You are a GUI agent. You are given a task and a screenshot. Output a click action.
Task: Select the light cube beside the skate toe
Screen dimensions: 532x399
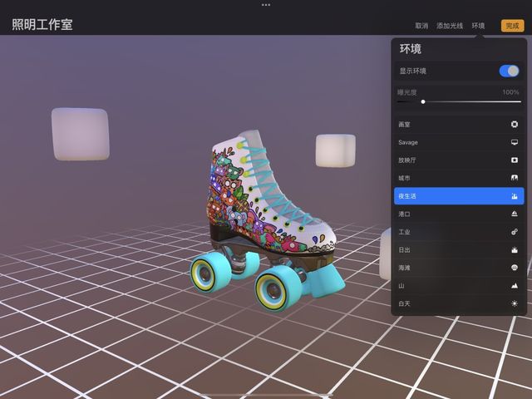[x=386, y=254]
